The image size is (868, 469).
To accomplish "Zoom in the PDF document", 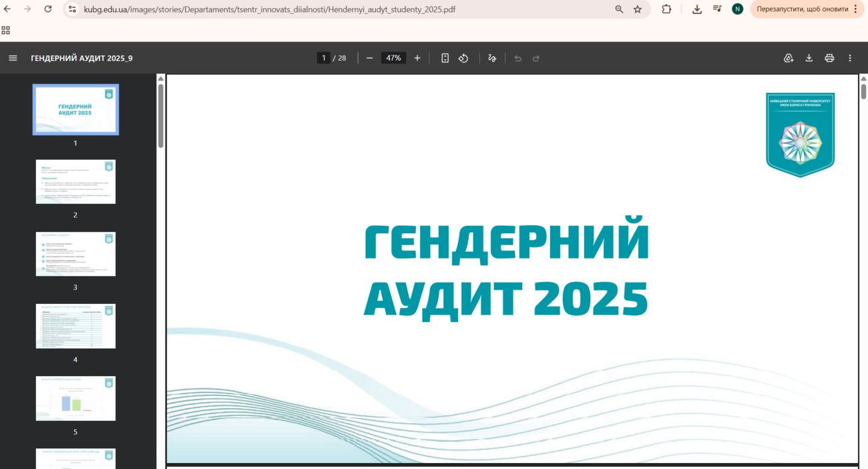I will tap(417, 58).
